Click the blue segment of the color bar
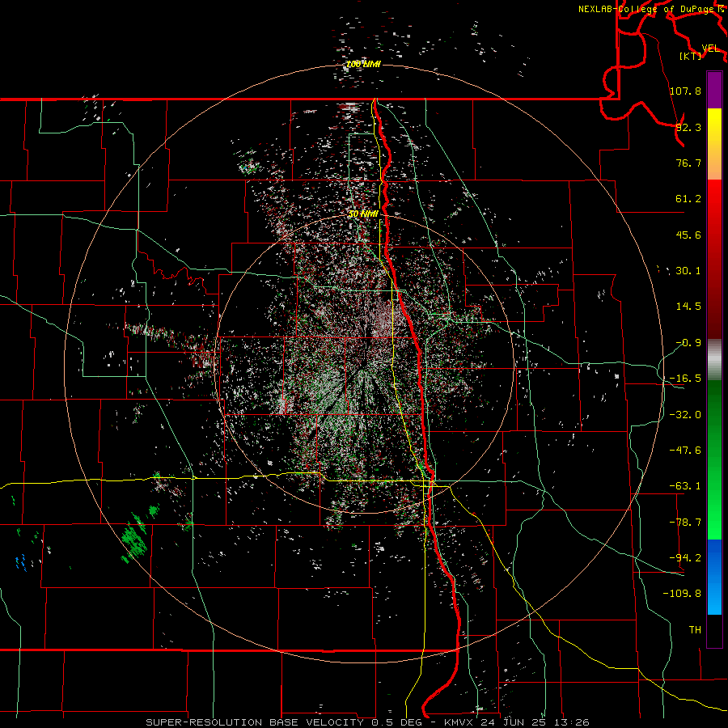 tap(714, 577)
